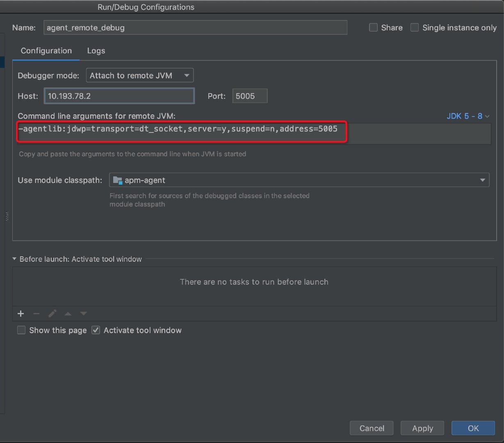Click the OK button
504x443 pixels.
pos(473,428)
